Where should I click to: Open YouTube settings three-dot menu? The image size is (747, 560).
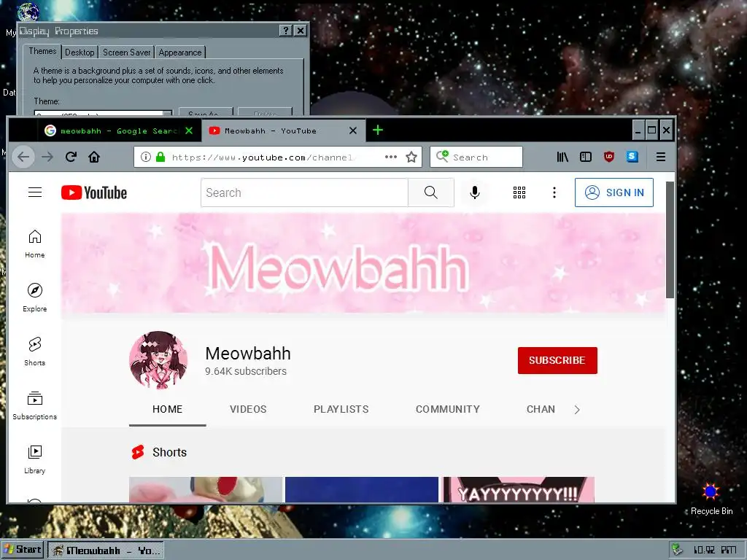554,192
